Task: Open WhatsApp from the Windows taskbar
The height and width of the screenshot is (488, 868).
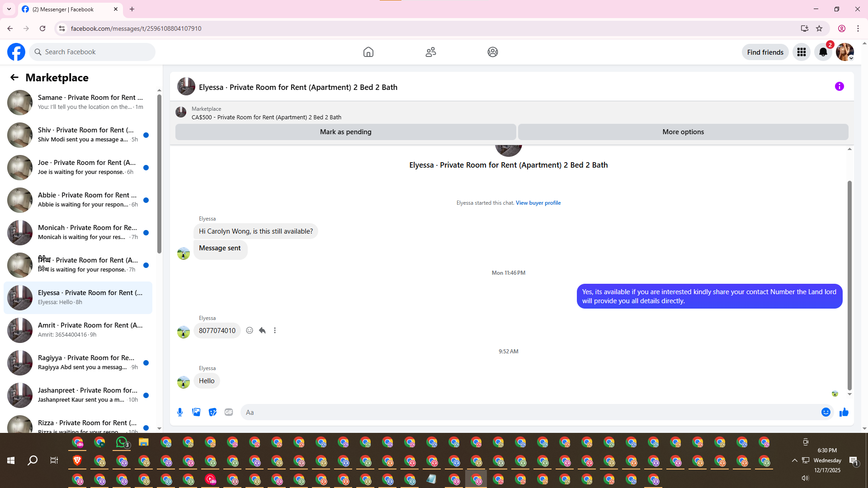Action: tap(122, 442)
